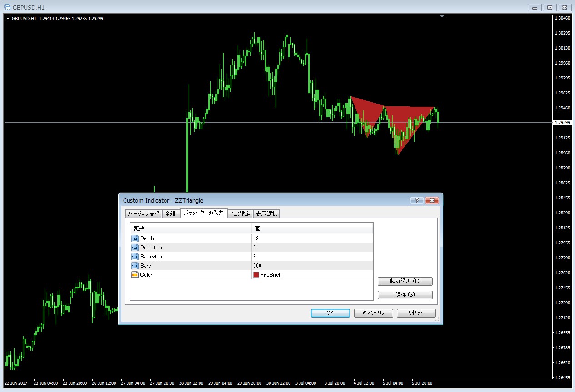Image resolution: width=575 pixels, height=392 pixels.
Task: Click the 1.26455 price scale label
Action: pyautogui.click(x=563, y=378)
